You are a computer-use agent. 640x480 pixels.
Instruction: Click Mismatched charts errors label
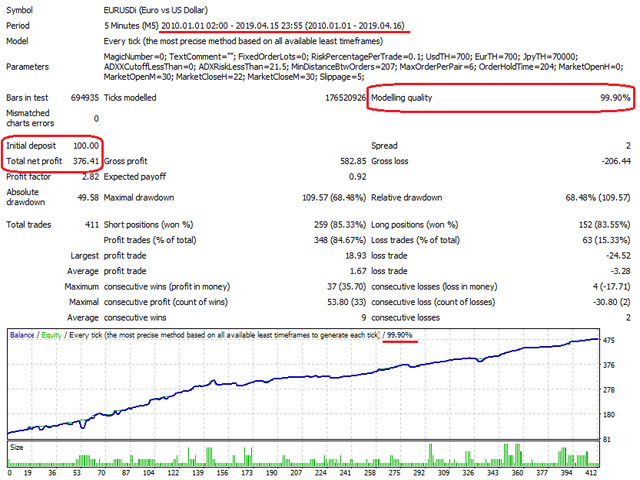point(30,118)
